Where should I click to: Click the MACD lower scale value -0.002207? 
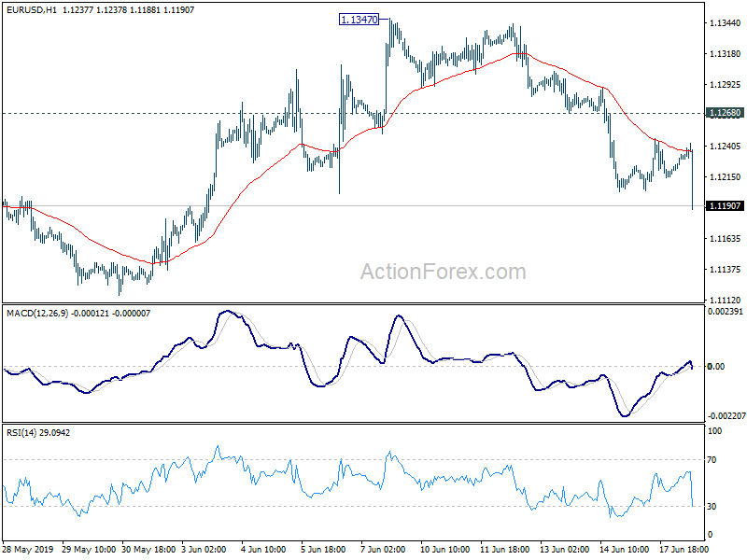(726, 416)
